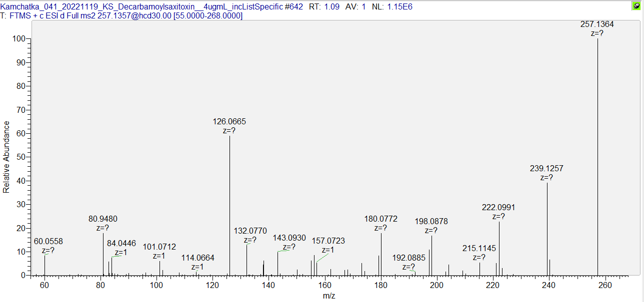Image resolution: width=644 pixels, height=302 pixels.
Task: Click the 132.0770 peak label
Action: coord(250,231)
